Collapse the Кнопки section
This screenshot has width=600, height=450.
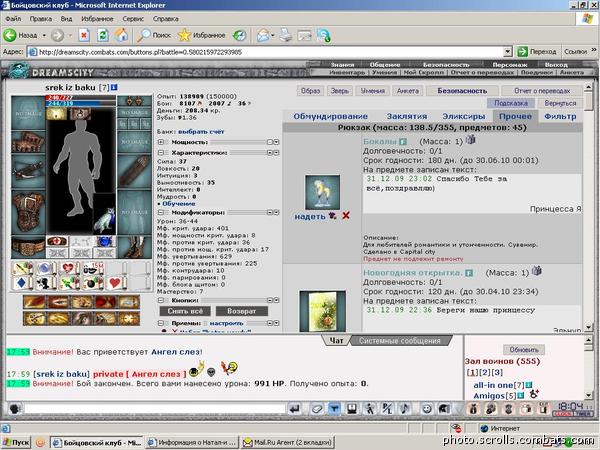pos(161,300)
